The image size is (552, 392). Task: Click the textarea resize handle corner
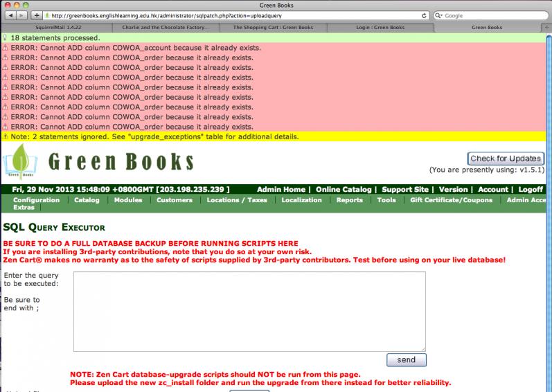[423, 349]
